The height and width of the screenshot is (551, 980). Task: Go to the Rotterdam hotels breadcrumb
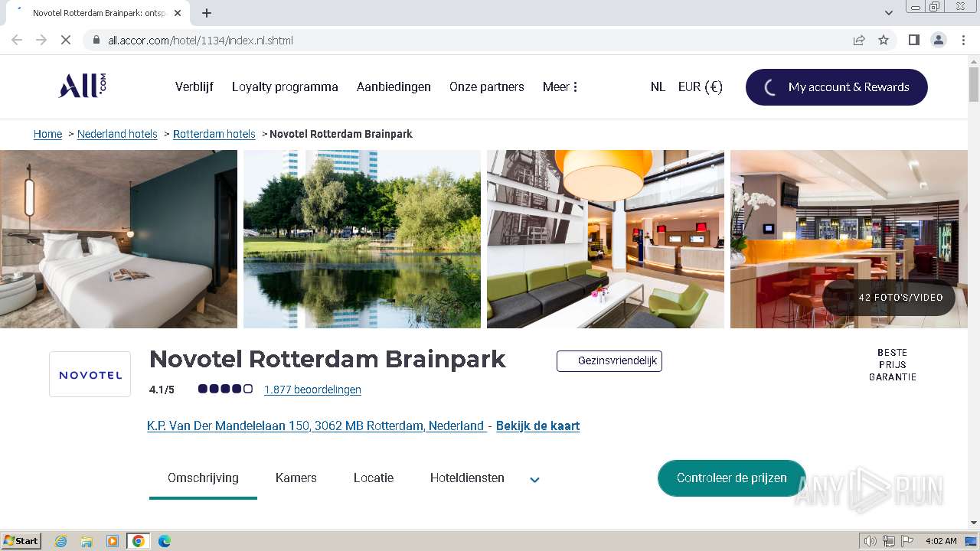pos(214,134)
